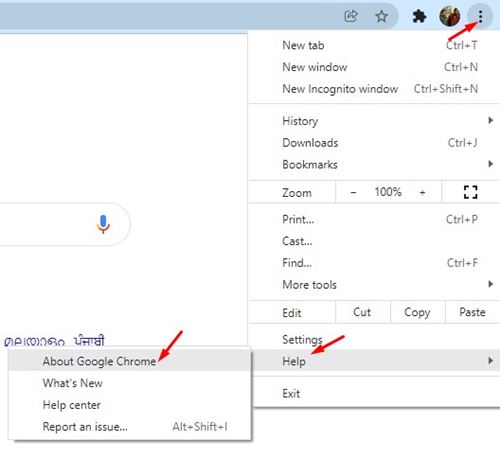Click the Malayalam language link
This screenshot has width=500, height=476.
coord(34,342)
